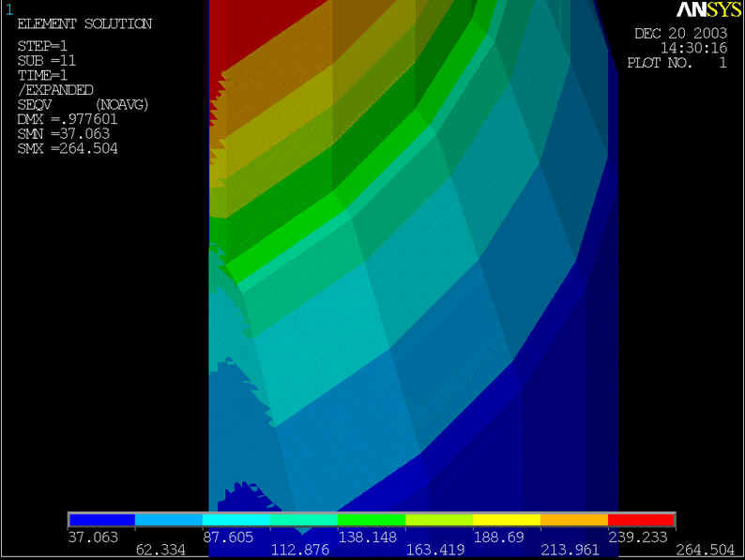Viewport: 745px width, 560px height.
Task: Click the legend value 37.063
Action: (93, 537)
